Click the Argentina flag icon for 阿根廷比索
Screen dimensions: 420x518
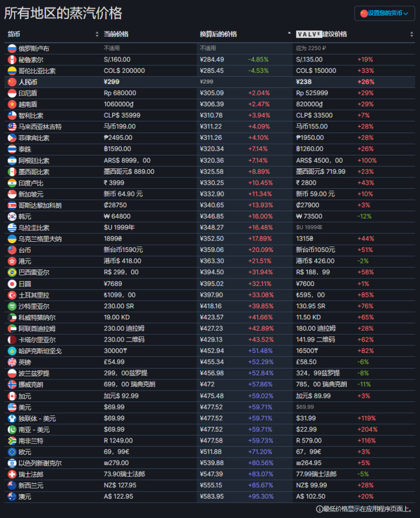point(12,161)
